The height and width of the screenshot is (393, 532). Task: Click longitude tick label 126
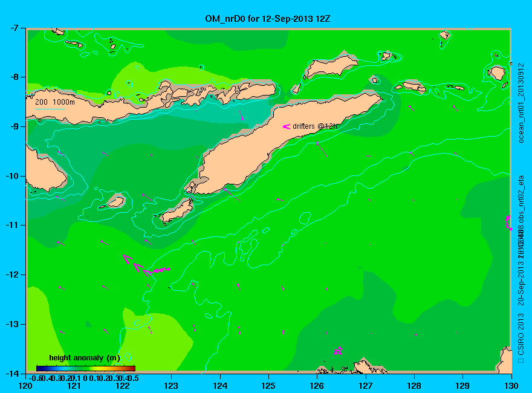(x=317, y=386)
